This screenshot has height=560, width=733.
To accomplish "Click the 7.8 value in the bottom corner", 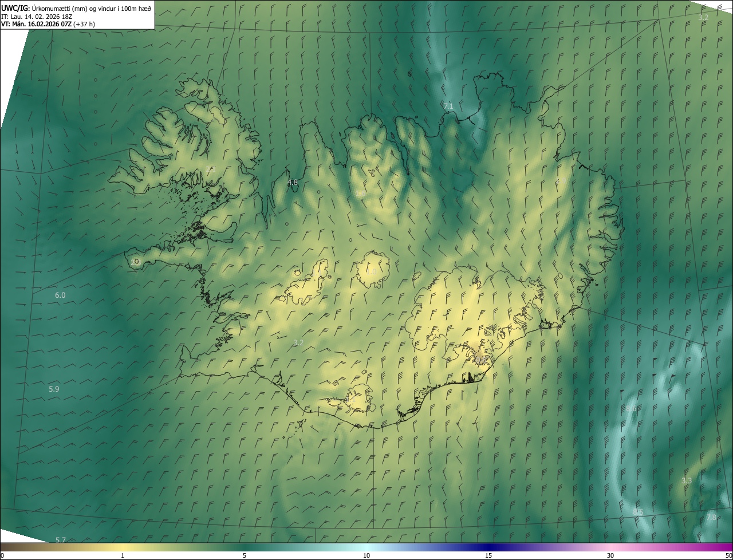I will point(711,517).
